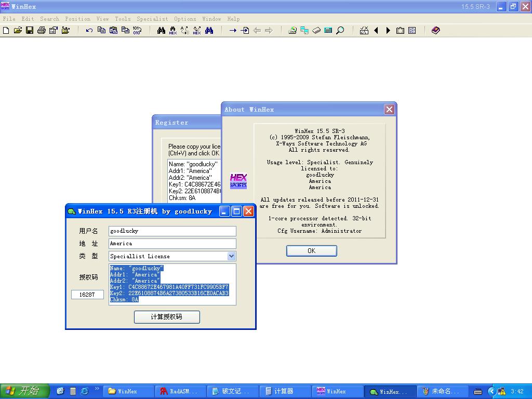Click the tray keyboard language icon
The width and height of the screenshot is (532, 399).
click(478, 392)
